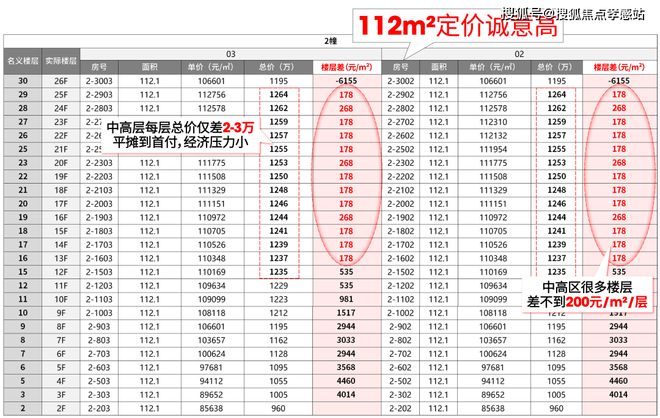Select the actual floor cell 25F
This screenshot has width=660, height=418.
point(61,95)
